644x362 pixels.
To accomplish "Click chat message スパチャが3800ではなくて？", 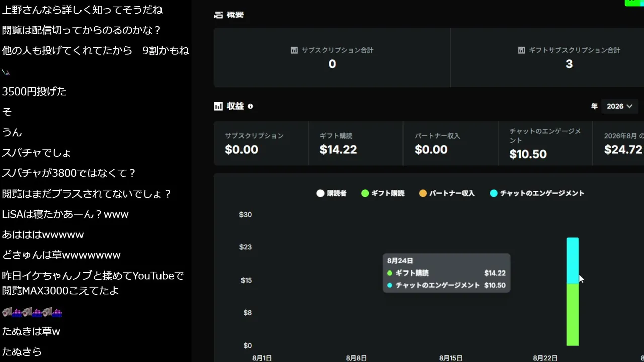I will [x=69, y=173].
